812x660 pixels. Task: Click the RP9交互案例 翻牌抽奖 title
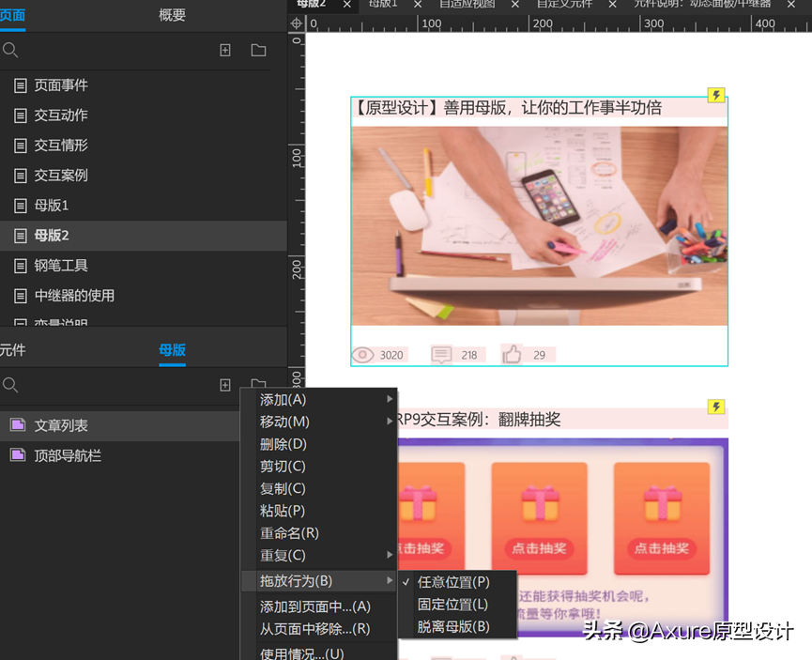point(479,419)
